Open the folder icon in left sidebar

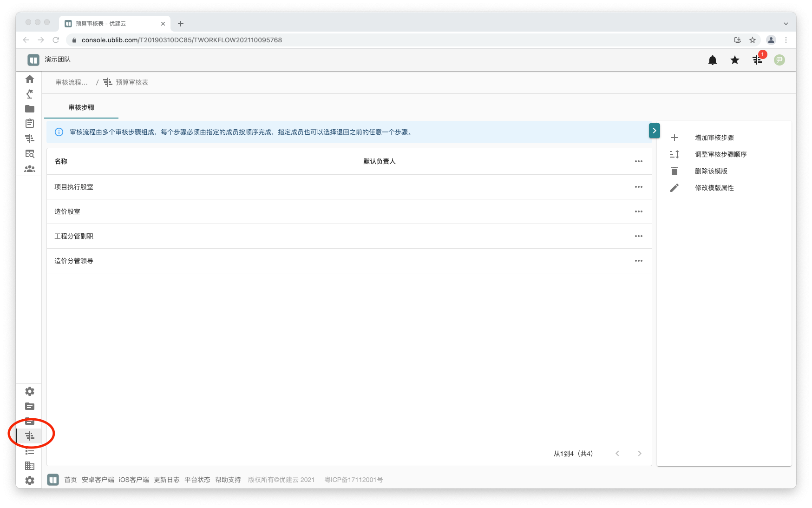(x=30, y=109)
